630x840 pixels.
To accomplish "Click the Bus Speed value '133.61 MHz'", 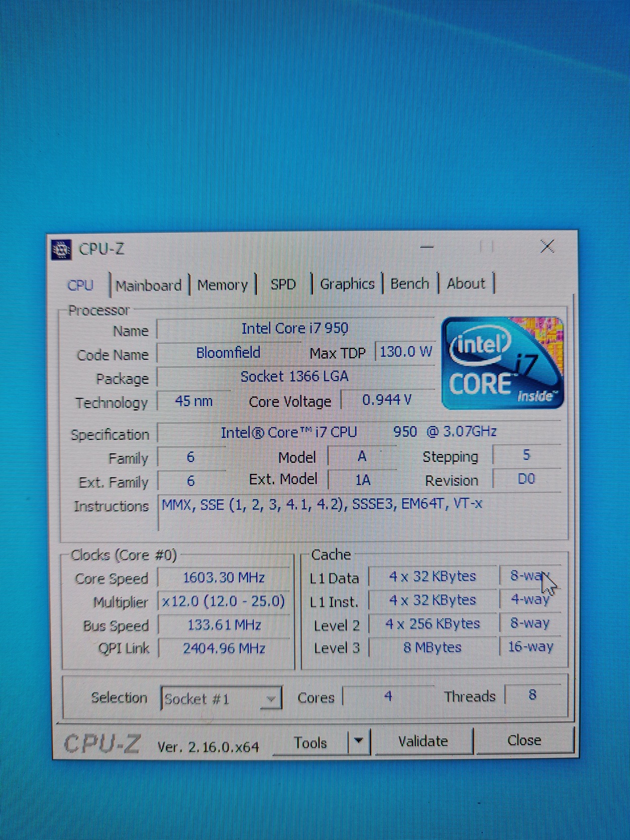I will tap(224, 625).
